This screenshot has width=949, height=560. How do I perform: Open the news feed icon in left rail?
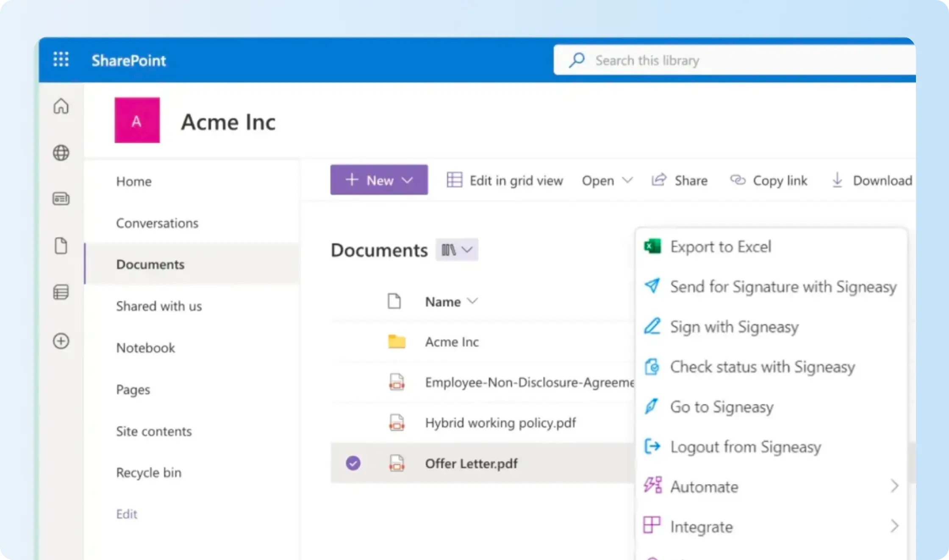(61, 199)
